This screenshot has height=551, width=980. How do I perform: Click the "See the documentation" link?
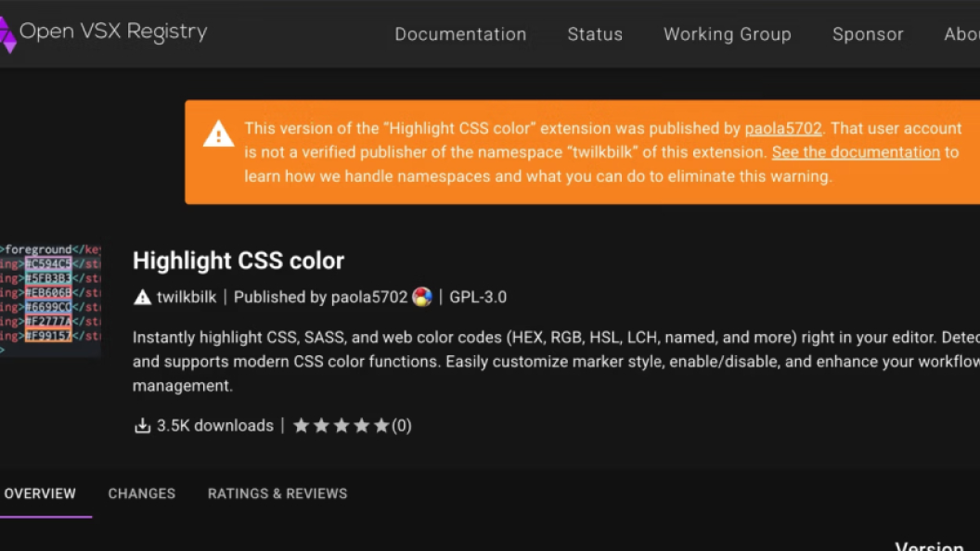click(x=856, y=152)
